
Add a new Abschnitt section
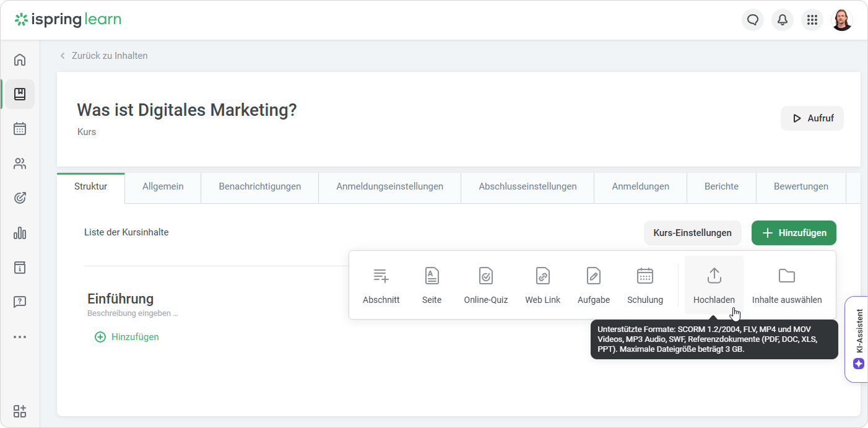[x=381, y=285]
